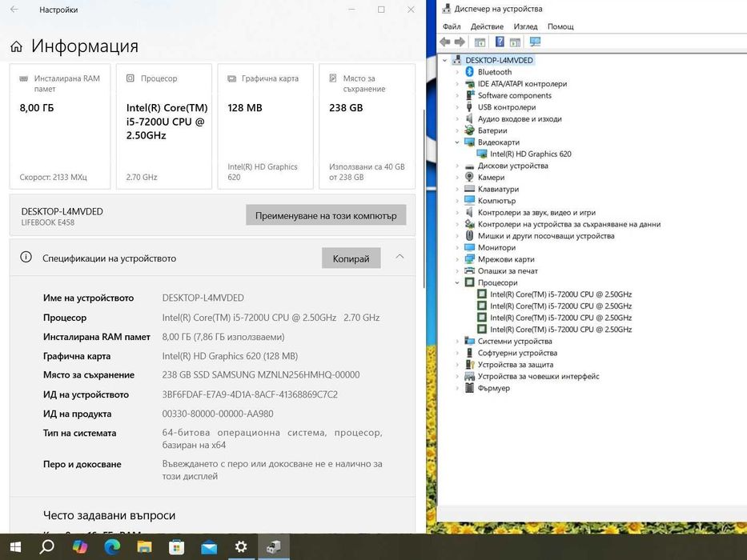Click the Копирай button
The width and height of the screenshot is (747, 560).
tap(351, 258)
